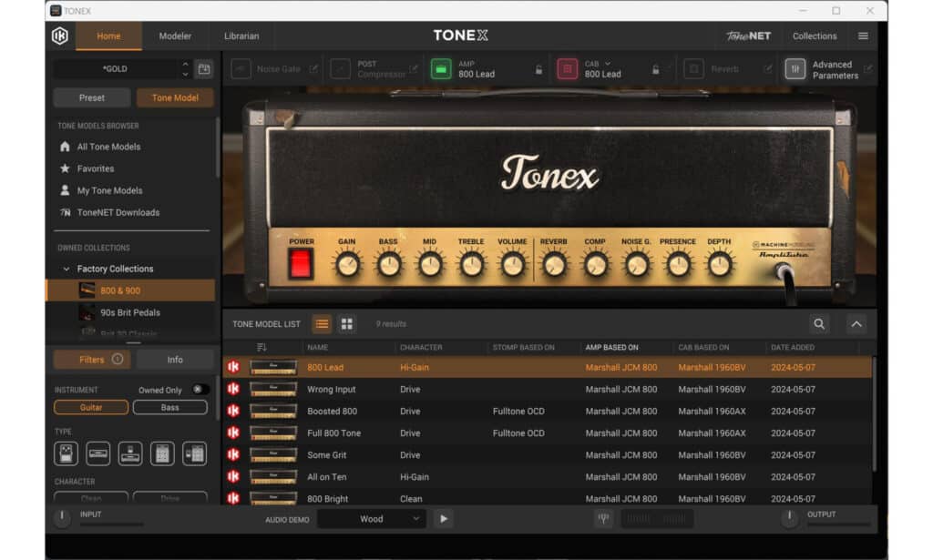This screenshot has height=560, width=933.
Task: Select the Bass instrument filter
Action: point(170,407)
